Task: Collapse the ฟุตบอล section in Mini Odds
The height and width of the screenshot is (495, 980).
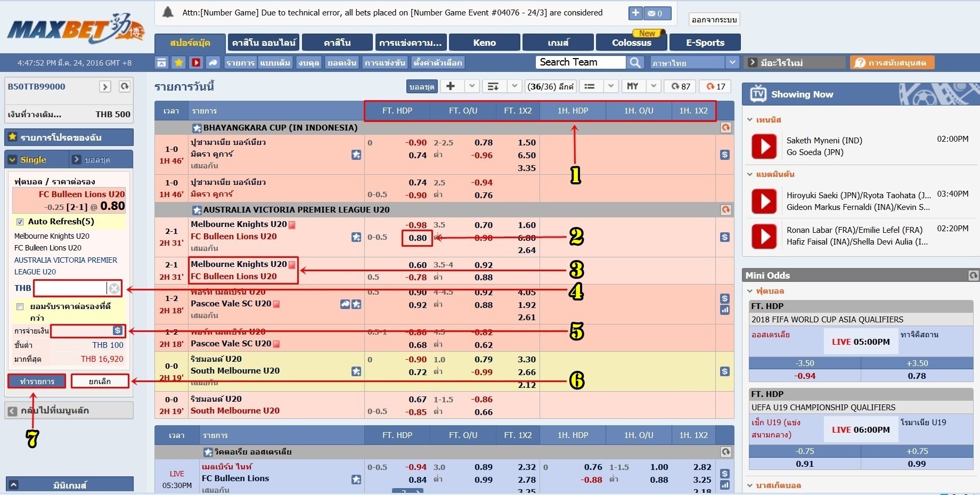Action: coord(750,291)
